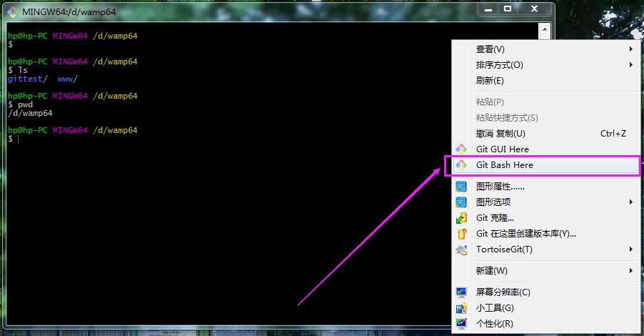Click the /d/wamp64 pwd output line

click(x=31, y=113)
